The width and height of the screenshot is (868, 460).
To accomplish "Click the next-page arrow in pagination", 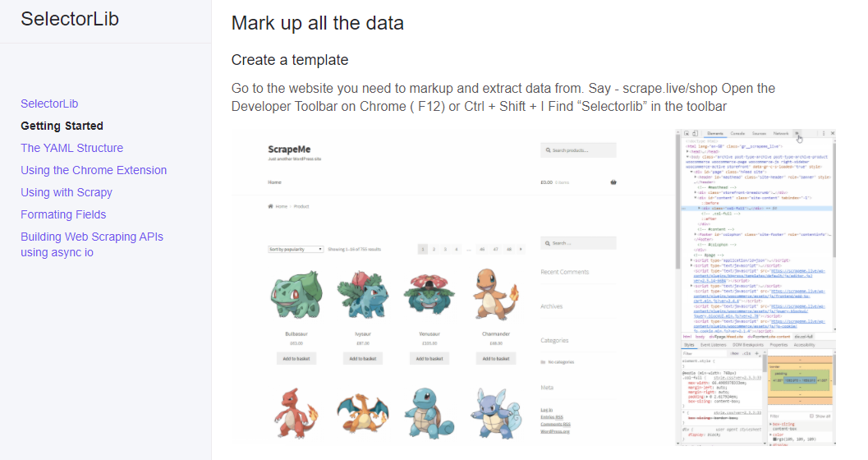I will click(521, 249).
